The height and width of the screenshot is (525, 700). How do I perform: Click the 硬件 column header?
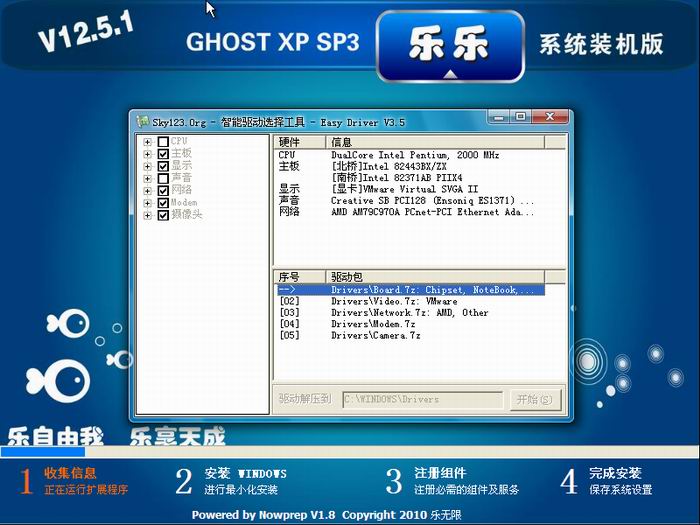tap(300, 142)
